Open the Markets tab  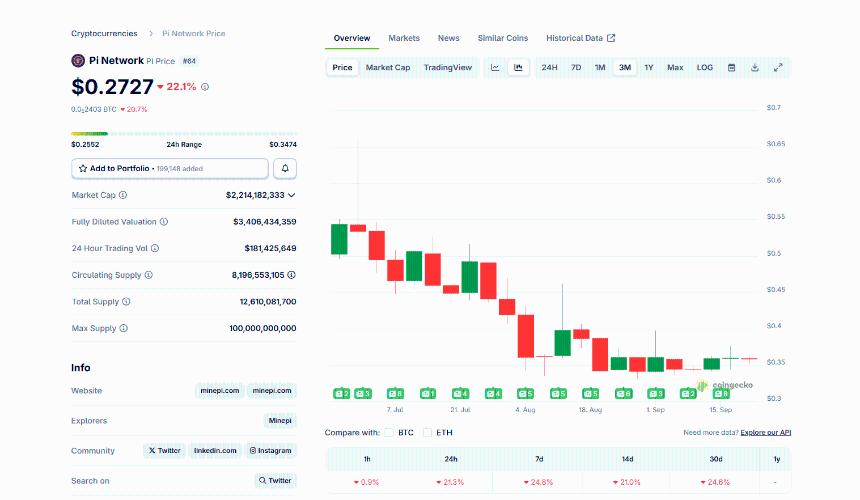(404, 38)
